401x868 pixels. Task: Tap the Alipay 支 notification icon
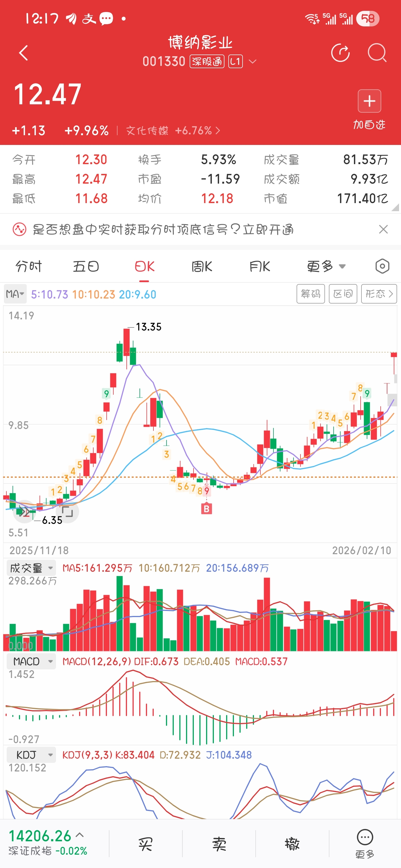tap(89, 19)
